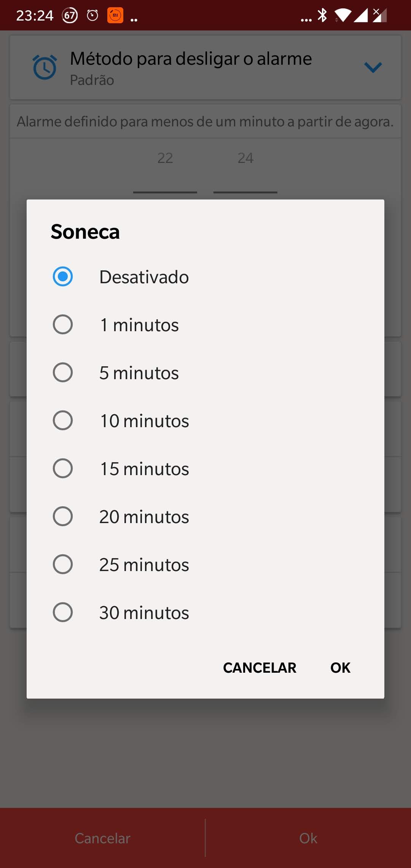Tap the circled 67 status icon

pos(70,15)
